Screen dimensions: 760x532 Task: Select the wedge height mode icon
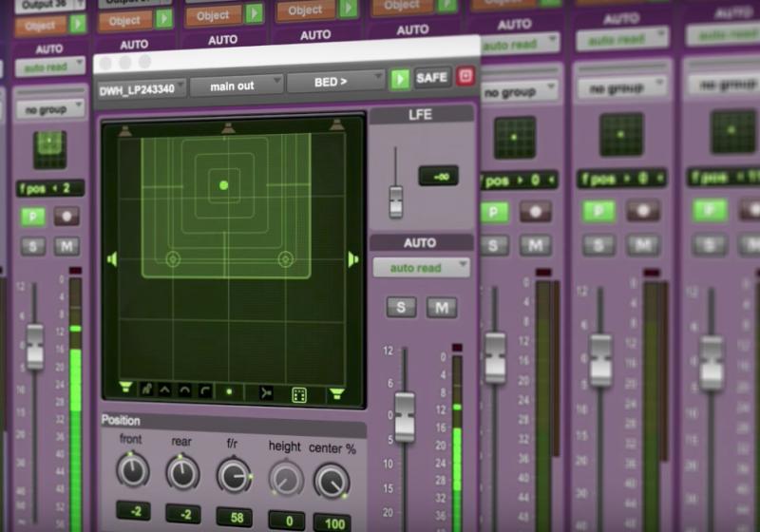click(164, 389)
